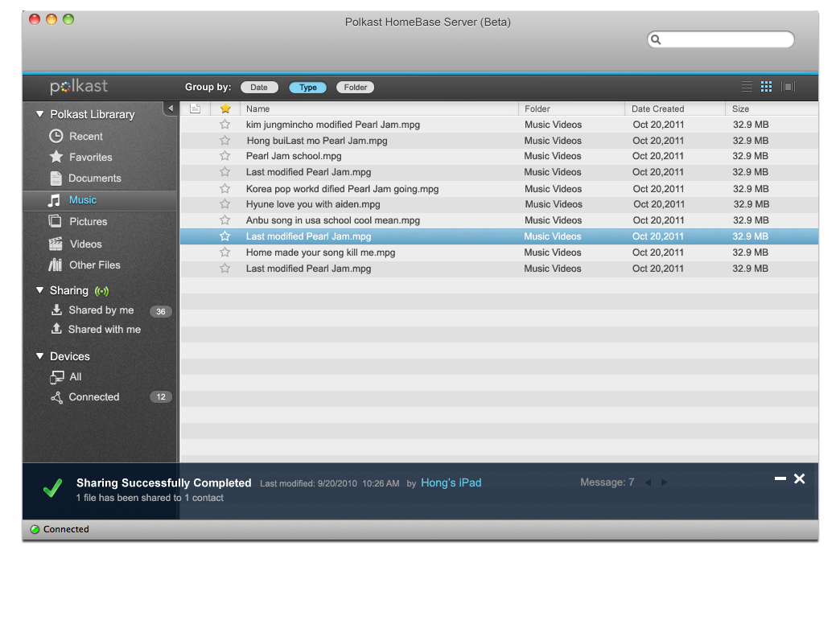Group files by Folder
840x628 pixels.
356,88
